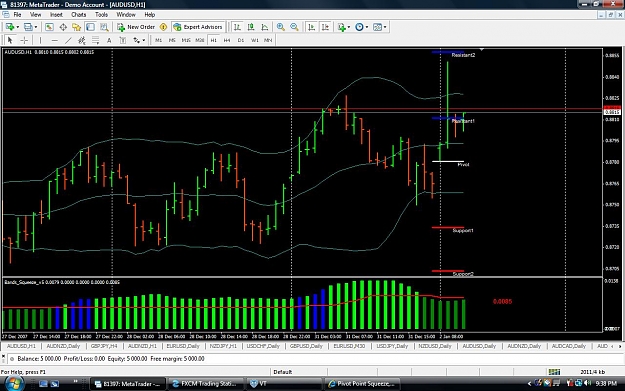Open the Profiles tool
The image size is (625, 391).
(28, 27)
